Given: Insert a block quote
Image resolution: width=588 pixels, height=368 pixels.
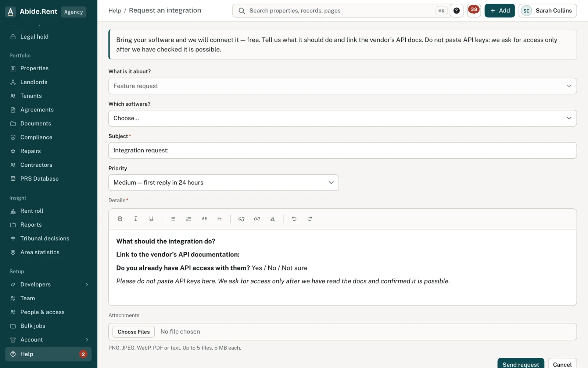Looking at the screenshot, I should point(204,219).
